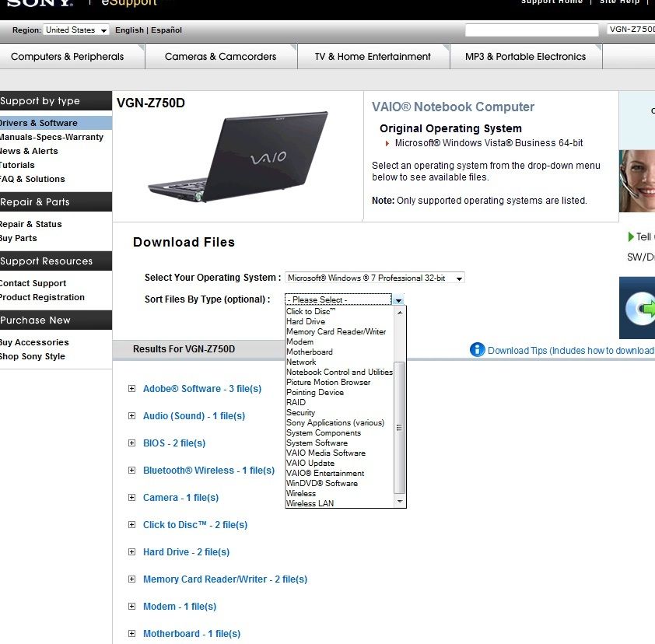Choose VAIO Entertainment option
The width and height of the screenshot is (655, 644).
(340, 473)
